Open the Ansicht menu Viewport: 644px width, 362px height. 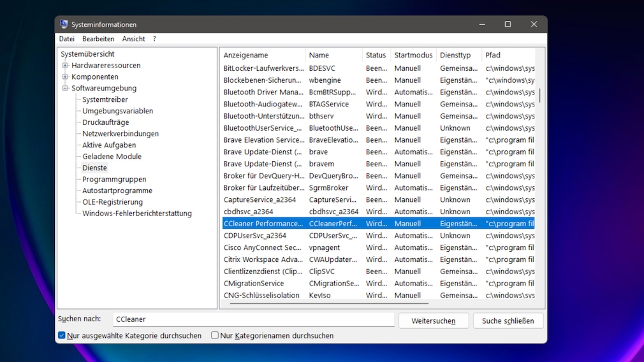point(133,39)
